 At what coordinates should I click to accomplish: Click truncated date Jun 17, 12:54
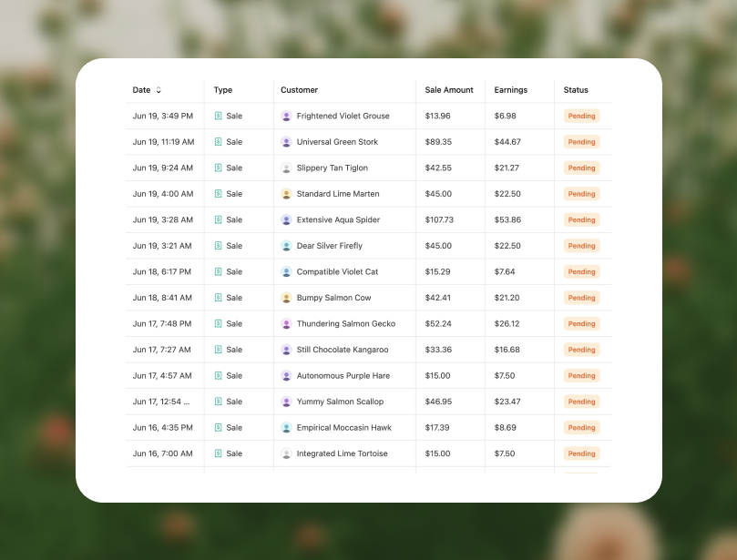pyautogui.click(x=161, y=402)
